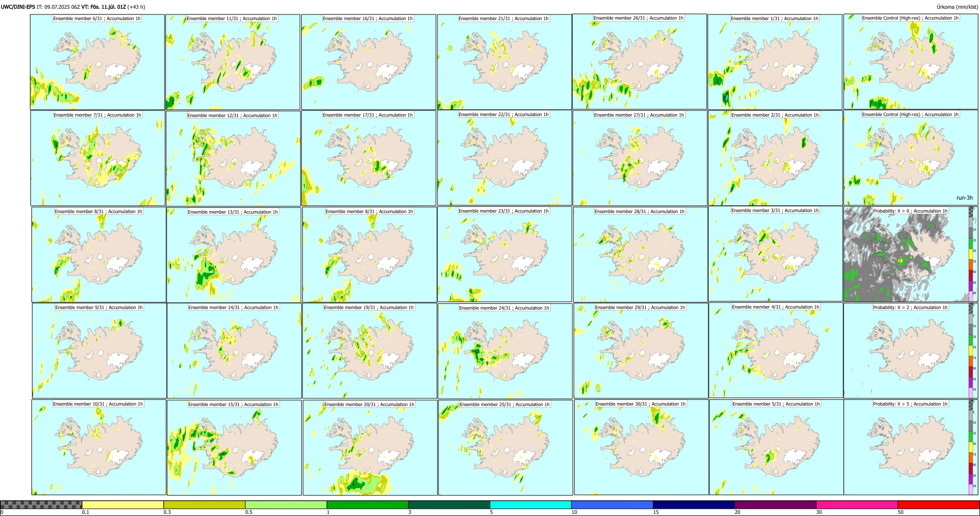Open the Ensemble member 6/31 map panel
The width and height of the screenshot is (980, 516).
point(97,62)
